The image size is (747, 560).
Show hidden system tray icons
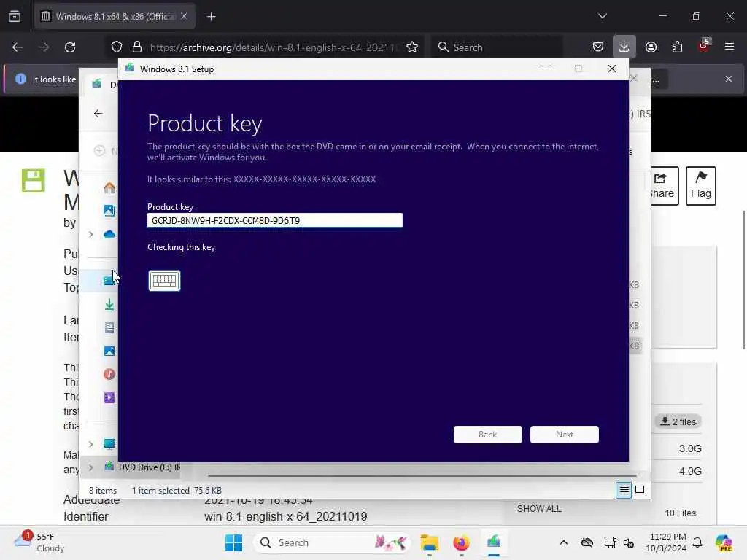564,542
